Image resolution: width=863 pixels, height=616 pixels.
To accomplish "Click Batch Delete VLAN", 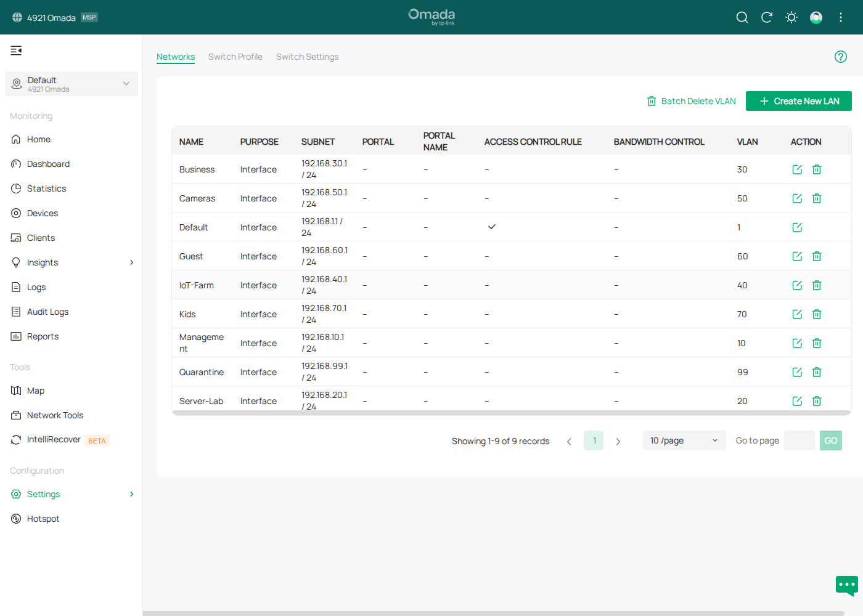I will click(x=691, y=101).
